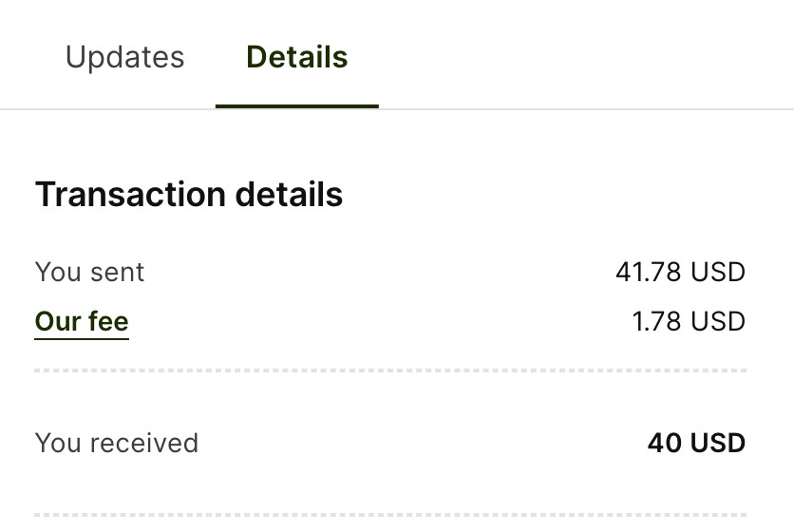Select the 40 USD received amount

pos(696,443)
